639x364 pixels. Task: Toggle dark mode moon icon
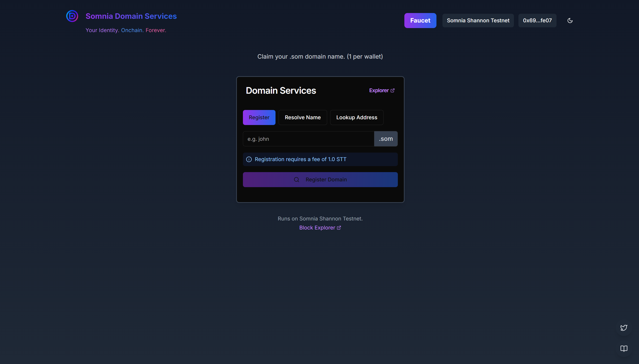click(570, 21)
